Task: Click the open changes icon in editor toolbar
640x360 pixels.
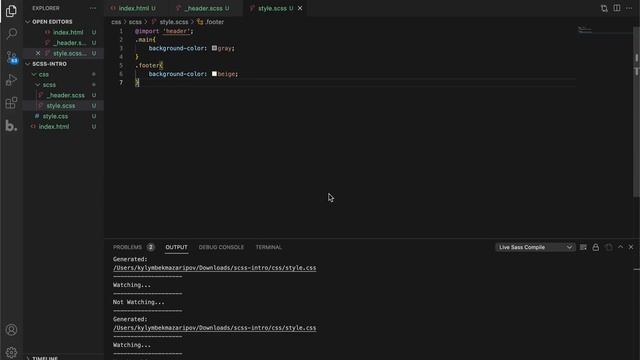Action: (x=604, y=8)
